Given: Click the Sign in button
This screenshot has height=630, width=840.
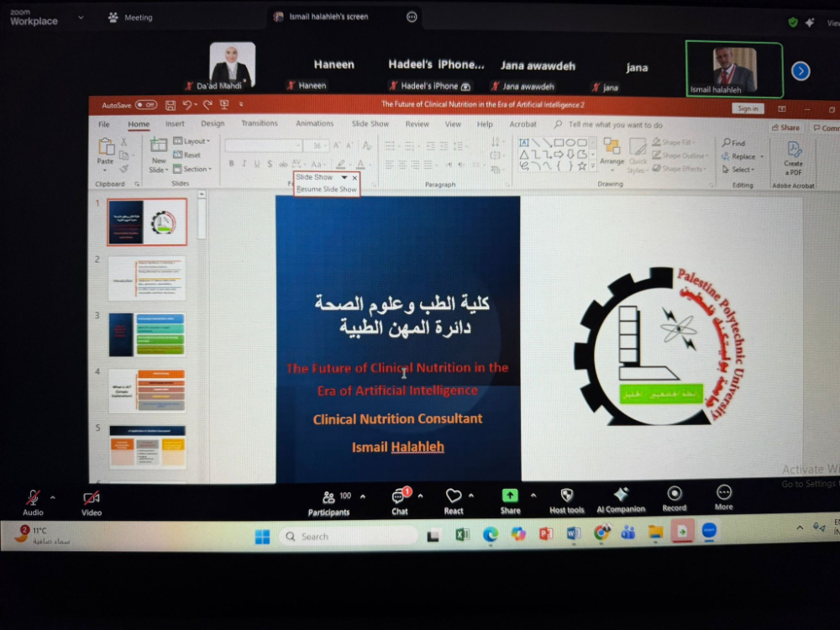Looking at the screenshot, I should (x=747, y=108).
